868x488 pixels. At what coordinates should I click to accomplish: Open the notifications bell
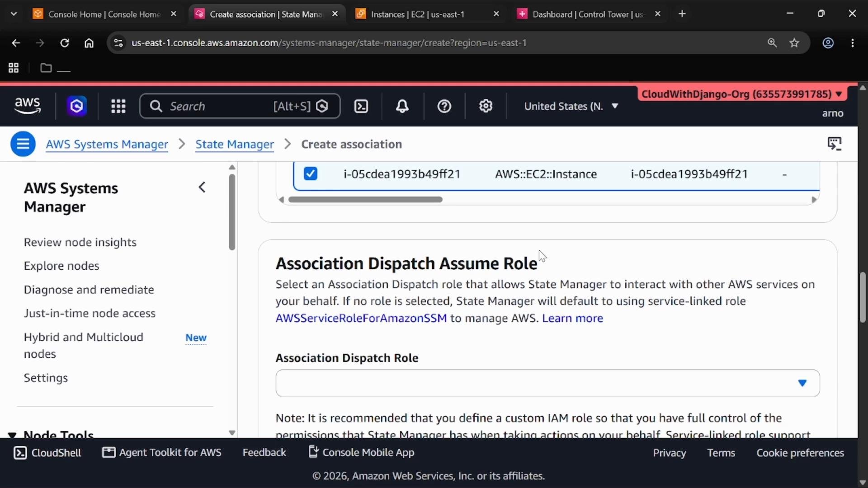point(402,106)
